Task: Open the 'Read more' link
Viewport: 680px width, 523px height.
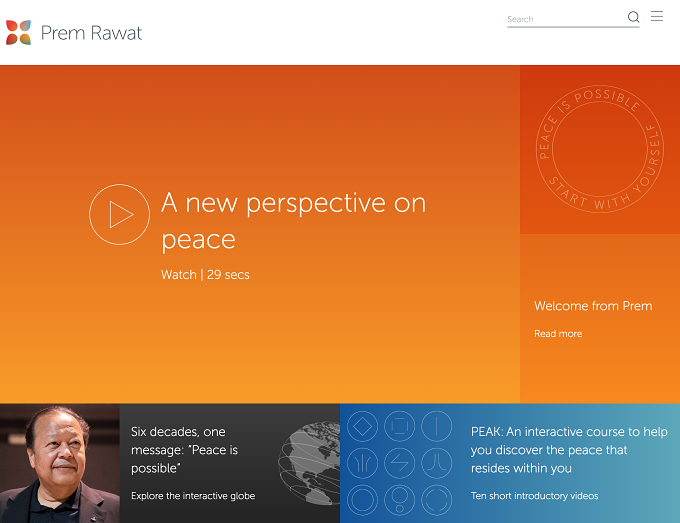Action: (x=558, y=333)
